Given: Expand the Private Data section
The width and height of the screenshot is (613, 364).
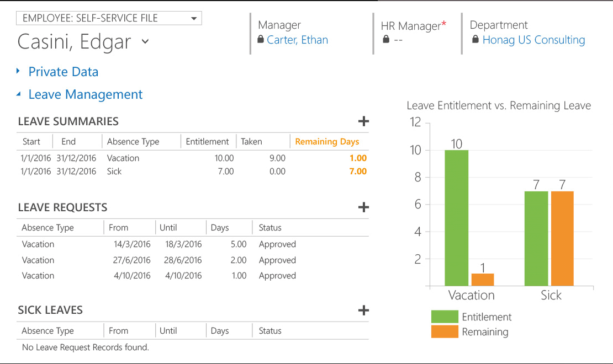Looking at the screenshot, I should pos(63,72).
